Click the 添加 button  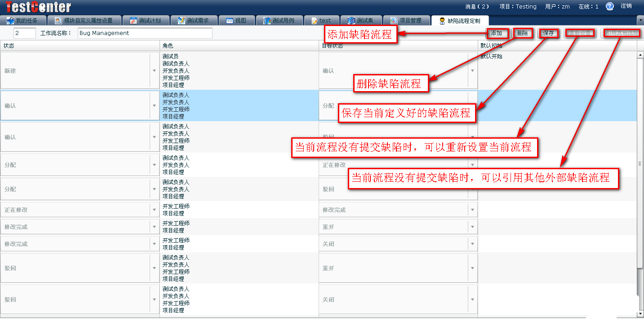[x=496, y=33]
